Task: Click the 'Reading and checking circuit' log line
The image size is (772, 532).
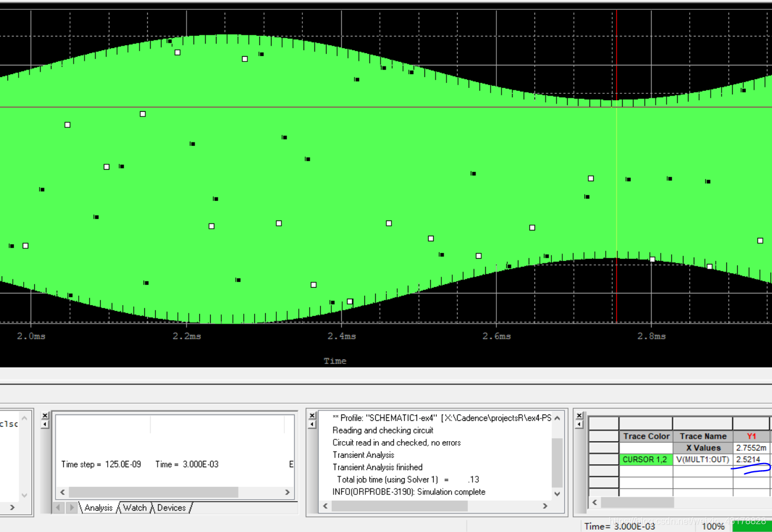Action: [383, 430]
